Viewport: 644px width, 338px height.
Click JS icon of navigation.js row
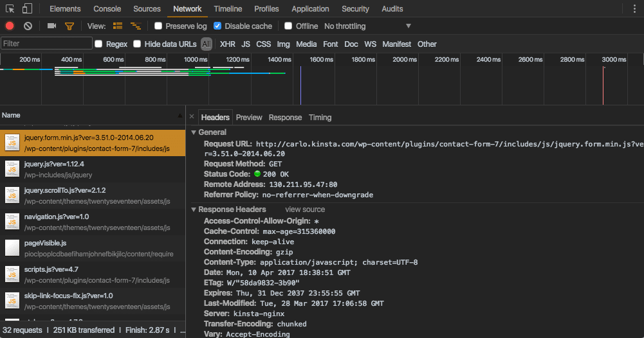tap(12, 222)
